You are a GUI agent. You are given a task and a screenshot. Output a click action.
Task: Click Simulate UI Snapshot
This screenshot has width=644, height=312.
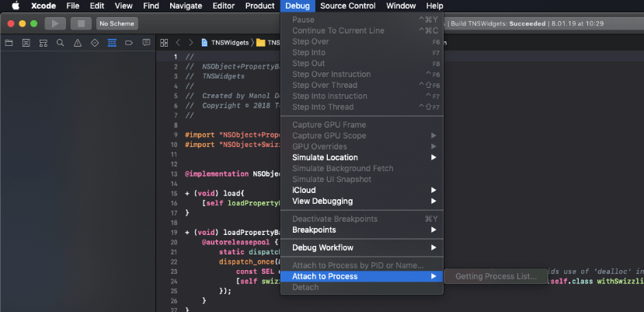pos(361,180)
